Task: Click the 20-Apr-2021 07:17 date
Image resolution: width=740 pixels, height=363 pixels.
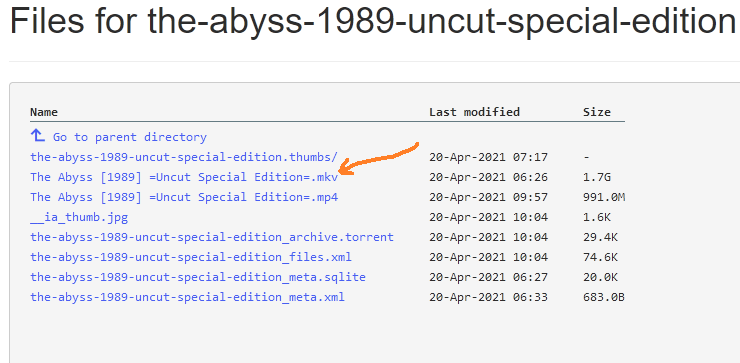Action: [488, 157]
